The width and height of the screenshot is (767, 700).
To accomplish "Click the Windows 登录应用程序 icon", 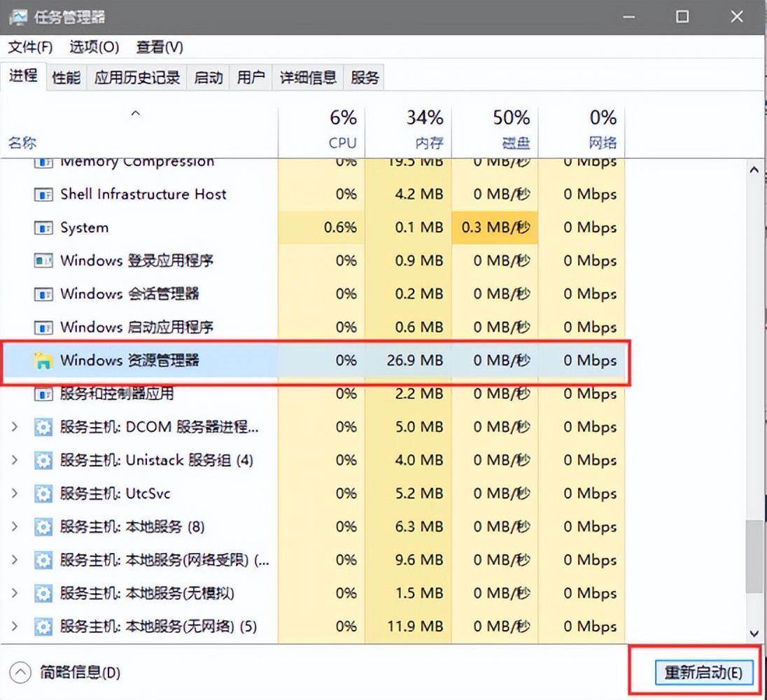I will click(x=44, y=260).
